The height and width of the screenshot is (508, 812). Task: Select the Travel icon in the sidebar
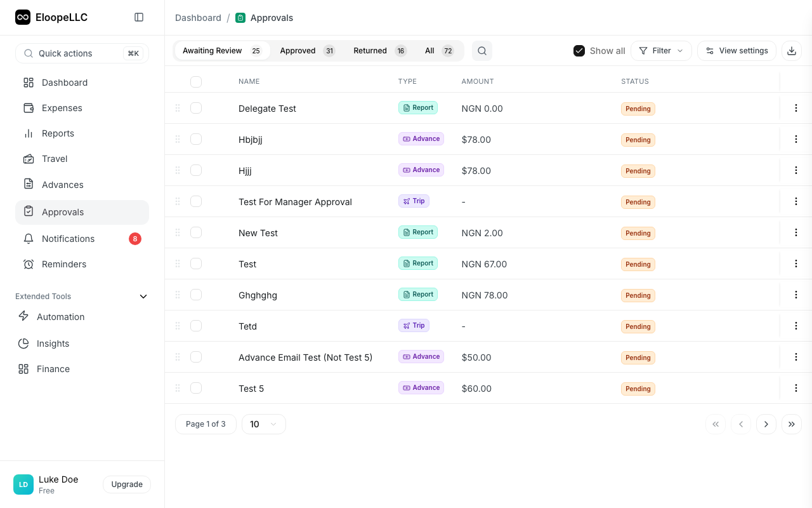[28, 159]
